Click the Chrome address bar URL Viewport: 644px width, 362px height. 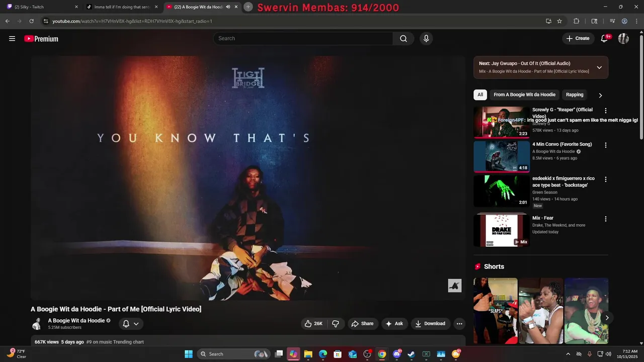pyautogui.click(x=132, y=21)
